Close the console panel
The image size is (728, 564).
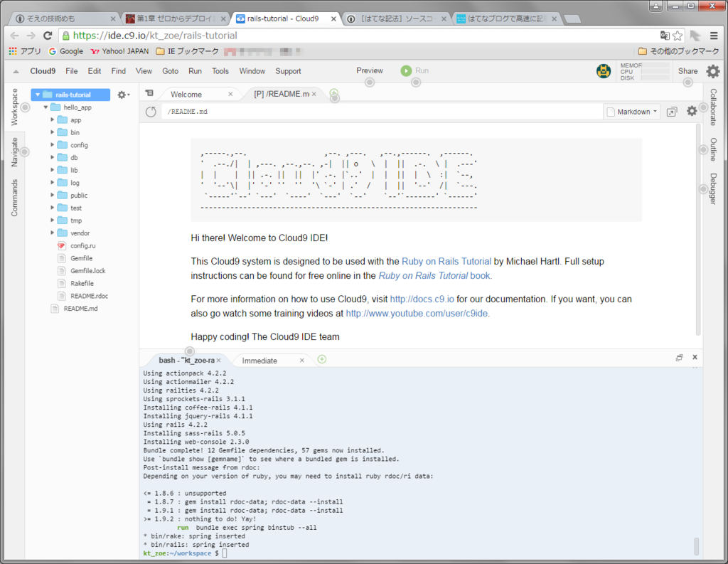point(695,357)
